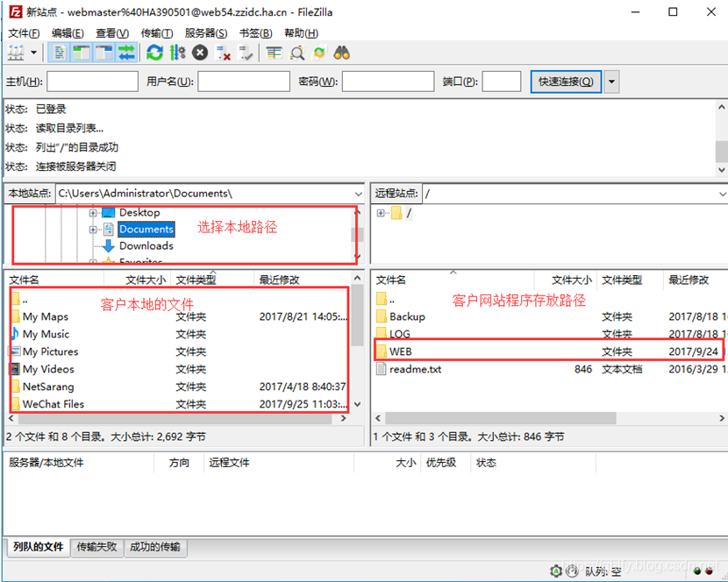Toggle processing of the transfer queue
Viewport: 728px width, 582px height.
pyautogui.click(x=177, y=53)
